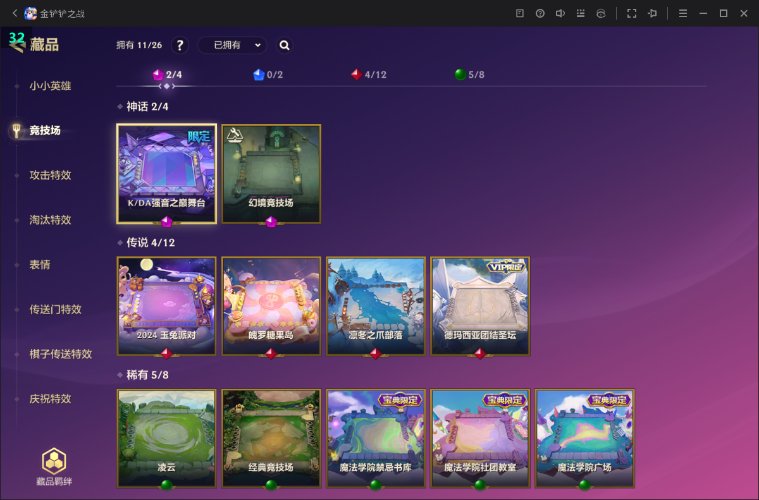Open the 棋子传送特效 category

(x=61, y=354)
